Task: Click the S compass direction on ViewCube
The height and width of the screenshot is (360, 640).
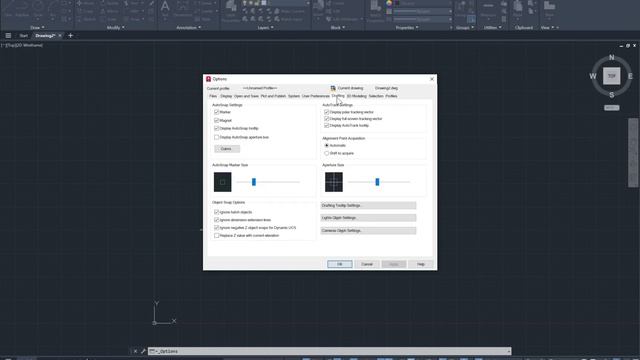Action: pyautogui.click(x=611, y=95)
